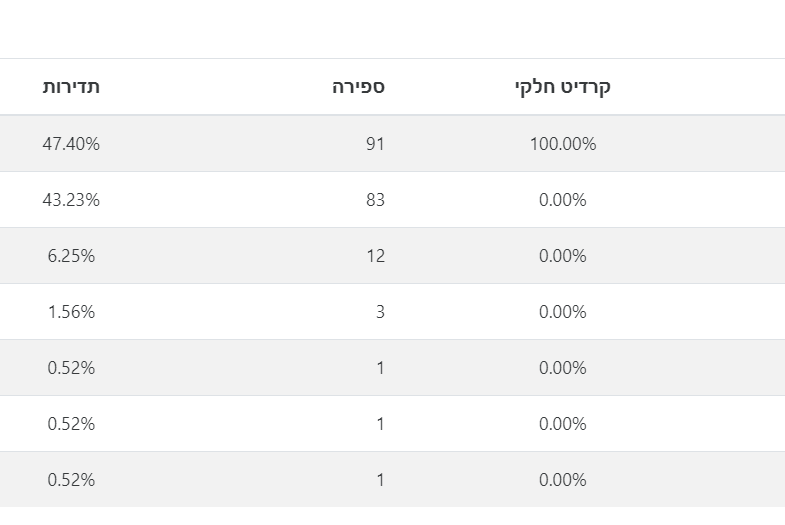Screen dimensions: 785x525
Task: Click 0.00% partial credit in the bottom row
Action: pos(562,480)
